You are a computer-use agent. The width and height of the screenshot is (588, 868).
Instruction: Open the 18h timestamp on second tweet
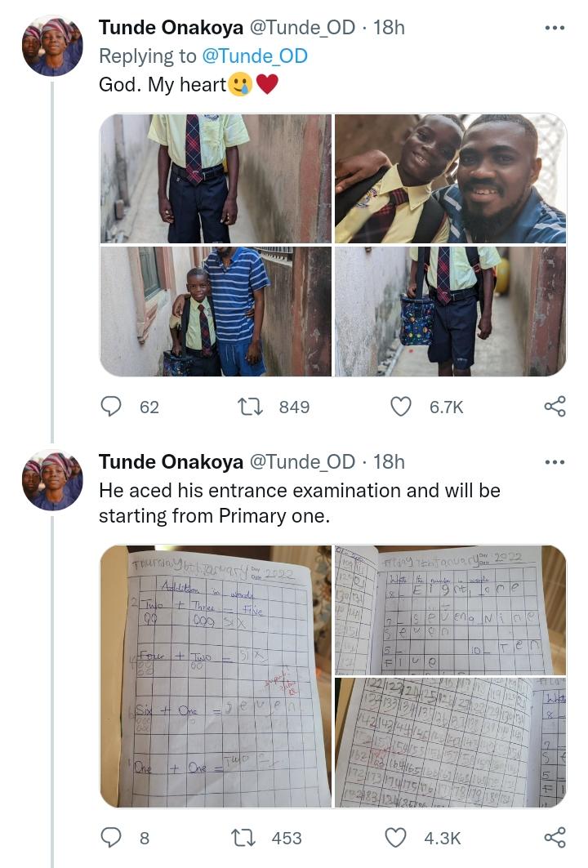pyautogui.click(x=389, y=462)
